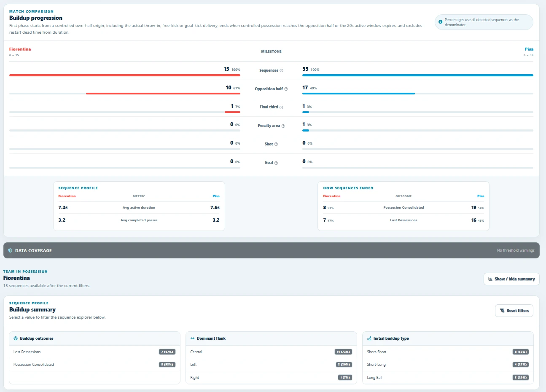This screenshot has height=392, width=546.
Task: Click the 8 (53%) badge for Short-Short
Action: tap(521, 352)
